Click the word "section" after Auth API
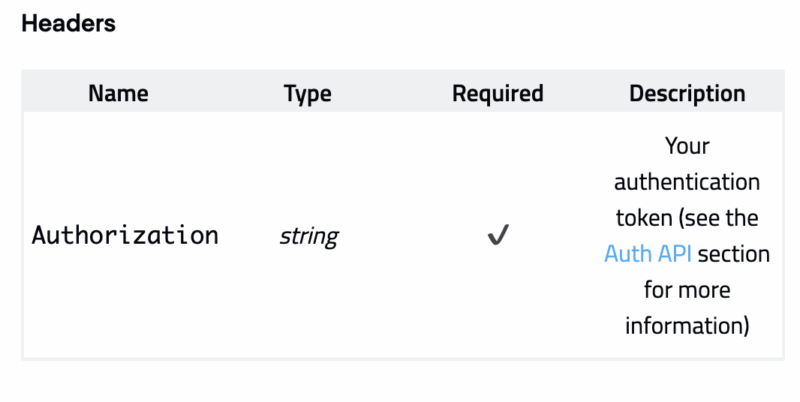Viewport: 800px width, 402px height. click(733, 254)
